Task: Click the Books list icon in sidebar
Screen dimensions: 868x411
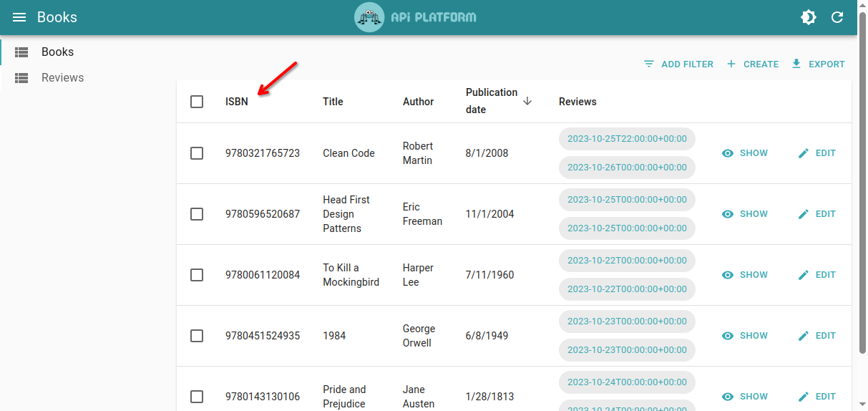Action: [21, 52]
